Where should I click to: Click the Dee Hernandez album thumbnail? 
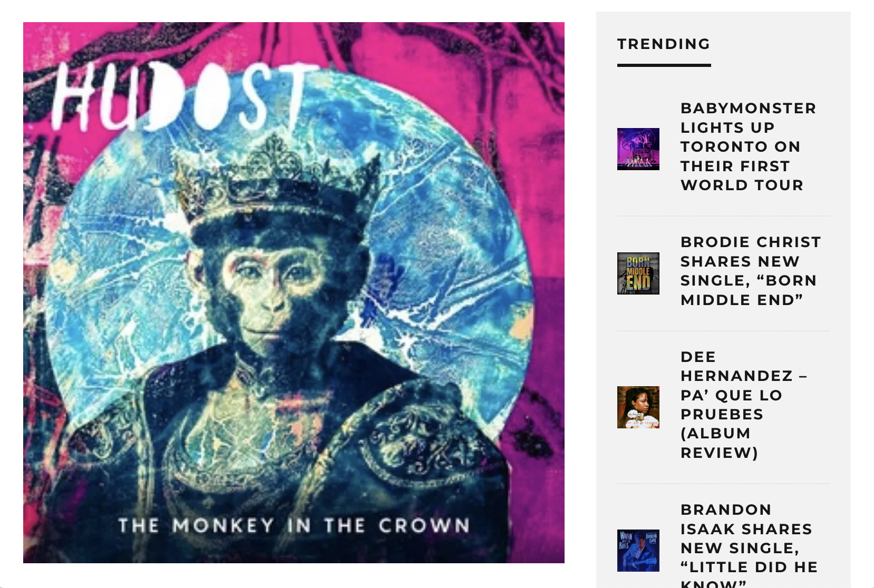click(638, 407)
